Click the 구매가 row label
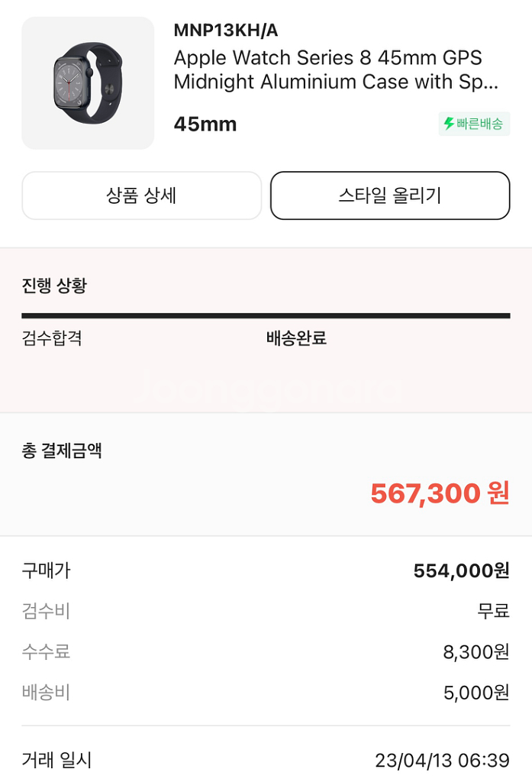 pos(46,570)
